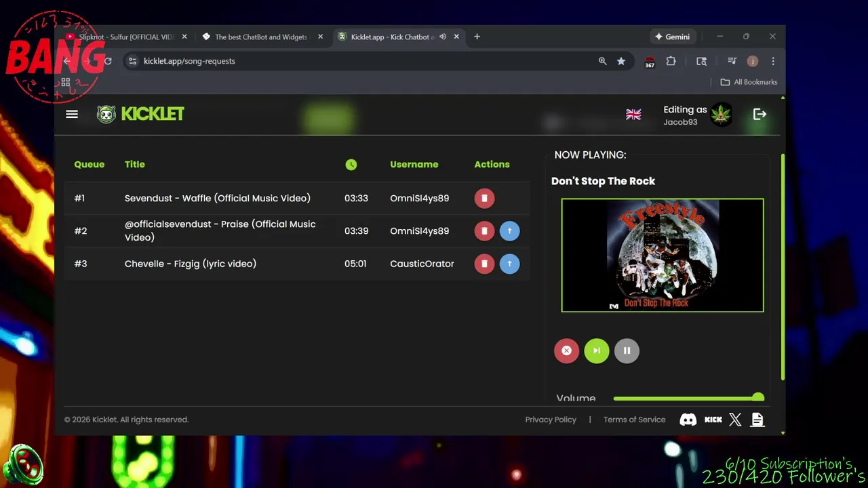Open Chrome side panel icon
This screenshot has width=868, height=488.
pos(701,61)
